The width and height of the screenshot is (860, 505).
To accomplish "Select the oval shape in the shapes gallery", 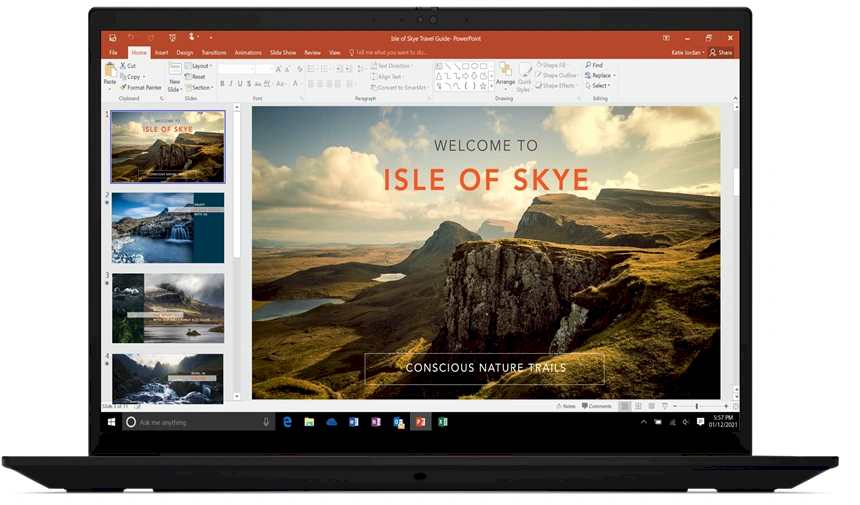I will point(474,66).
